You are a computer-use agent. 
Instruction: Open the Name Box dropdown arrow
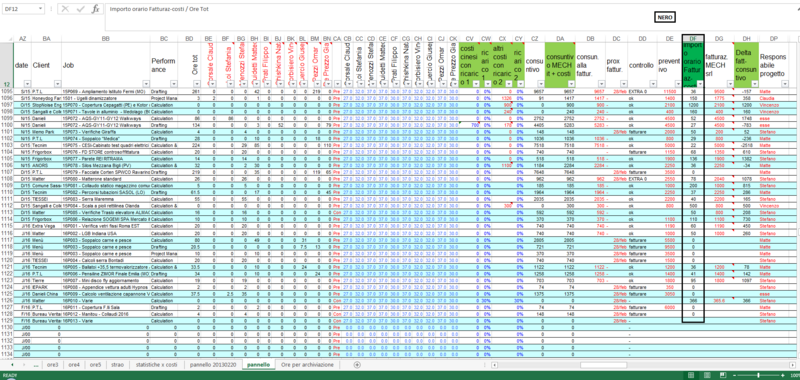coord(41,9)
